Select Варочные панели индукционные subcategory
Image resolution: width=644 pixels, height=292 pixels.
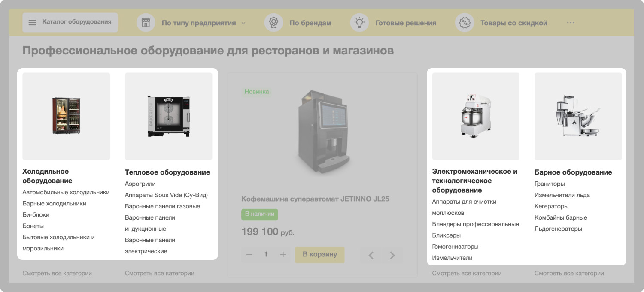pos(150,223)
